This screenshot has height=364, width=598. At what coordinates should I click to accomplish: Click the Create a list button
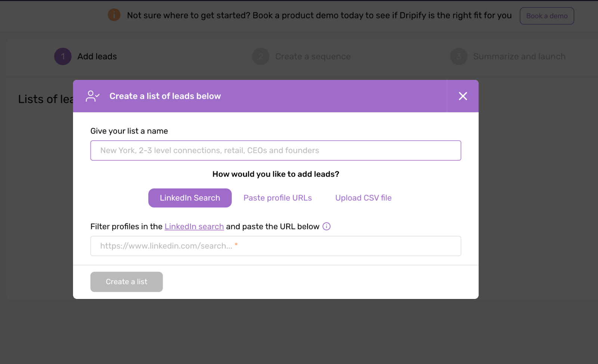[x=126, y=281]
